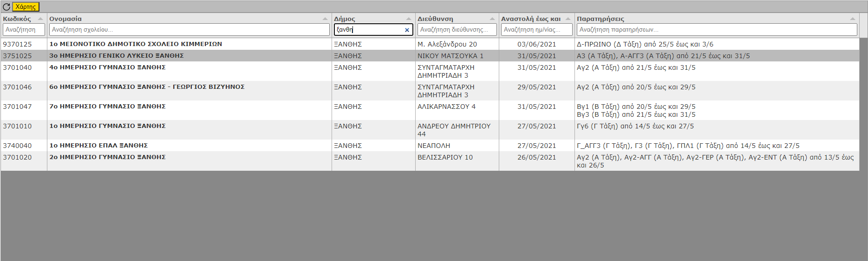Click date 03/06/2021
The image size is (868, 261).
(x=536, y=44)
